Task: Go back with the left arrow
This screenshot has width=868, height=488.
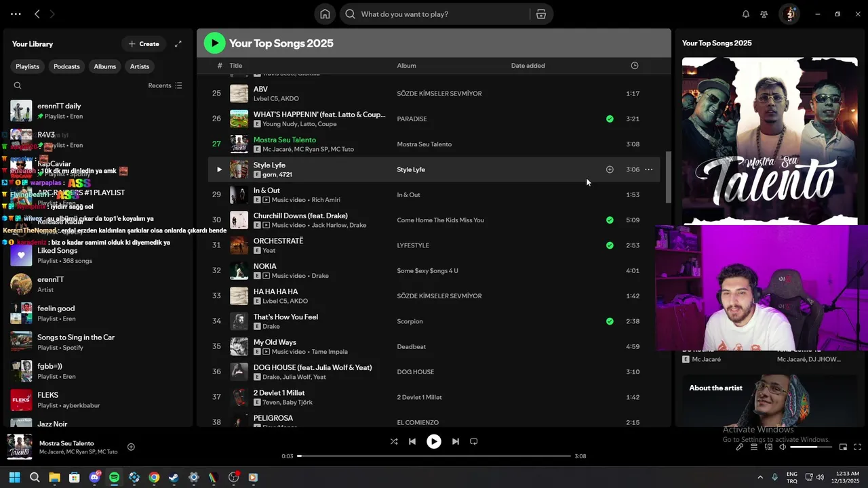Action: tap(37, 14)
